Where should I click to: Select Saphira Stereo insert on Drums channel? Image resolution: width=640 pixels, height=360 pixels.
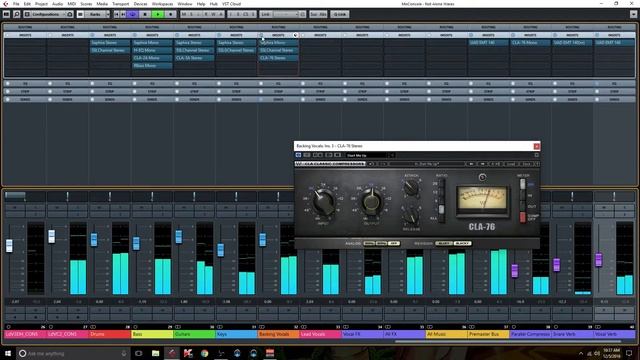[x=109, y=42]
